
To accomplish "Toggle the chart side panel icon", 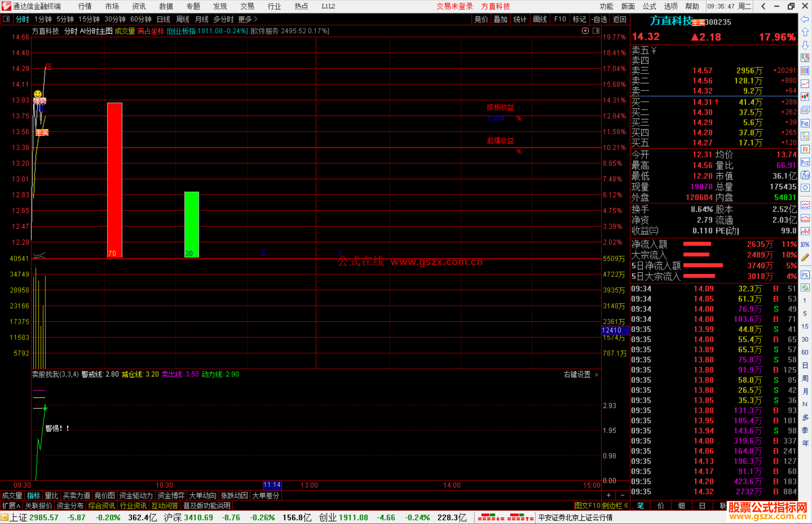I will (596, 31).
